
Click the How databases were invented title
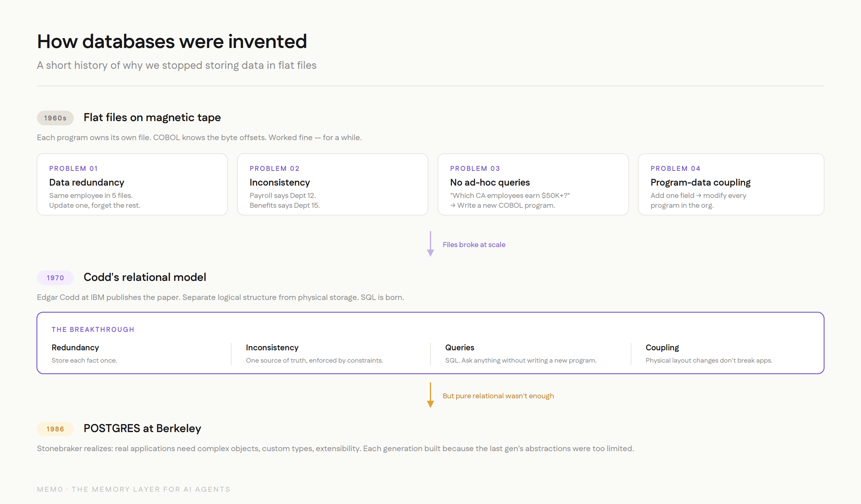click(172, 41)
